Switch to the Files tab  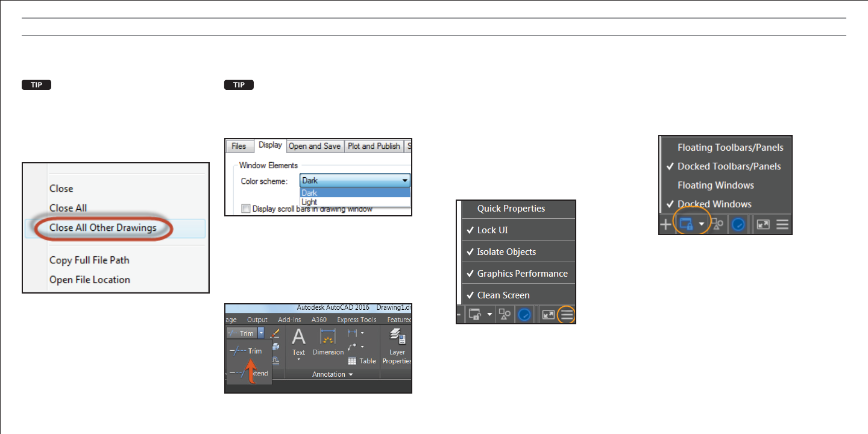click(239, 146)
